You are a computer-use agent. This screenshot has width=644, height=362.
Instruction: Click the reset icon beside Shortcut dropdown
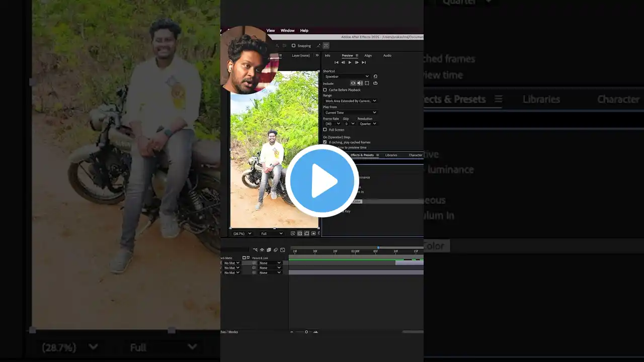(x=375, y=76)
